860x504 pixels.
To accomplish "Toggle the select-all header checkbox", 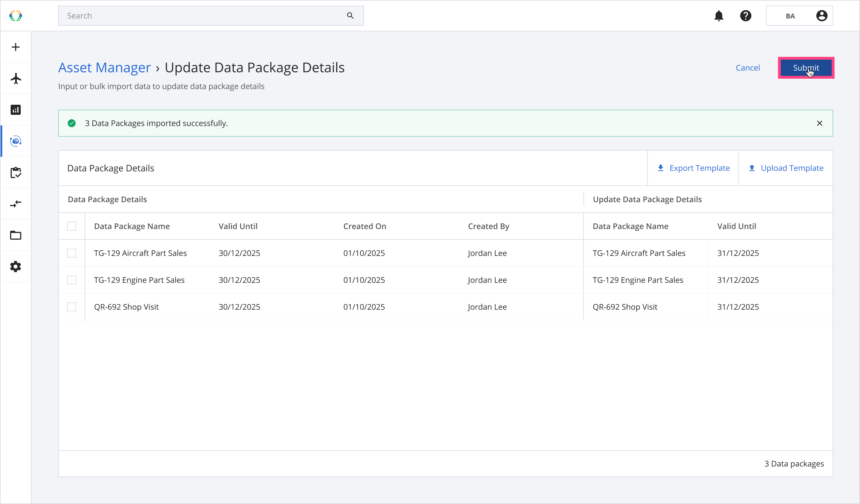I will (x=72, y=226).
